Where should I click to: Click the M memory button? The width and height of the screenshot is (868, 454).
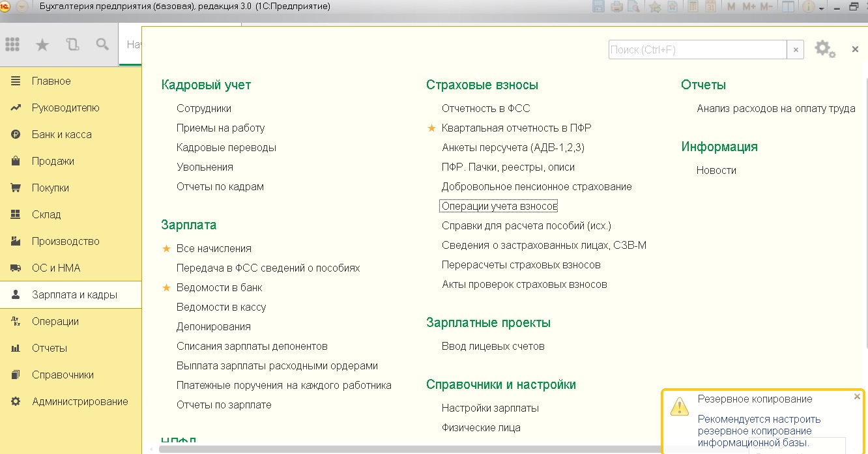pyautogui.click(x=731, y=7)
